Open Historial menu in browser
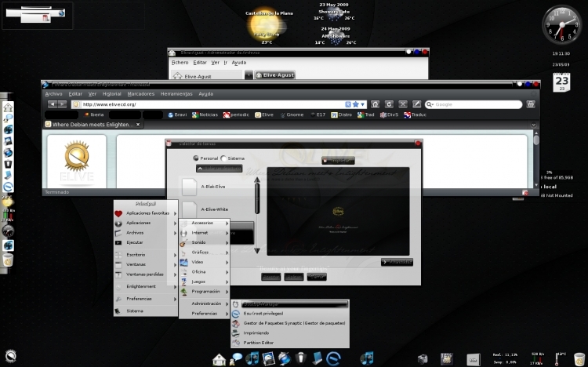Image resolution: width=588 pixels, height=367 pixels. [112, 94]
